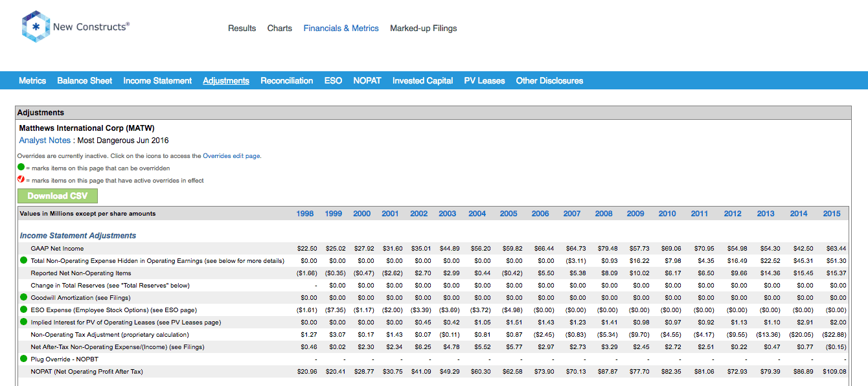Click the 2013 year column header
The image size is (868, 386).
pyautogui.click(x=766, y=214)
